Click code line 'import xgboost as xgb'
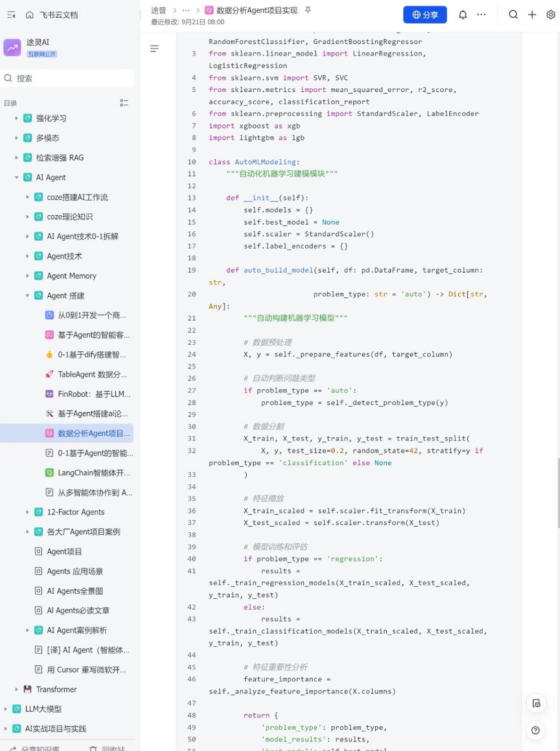 [254, 126]
